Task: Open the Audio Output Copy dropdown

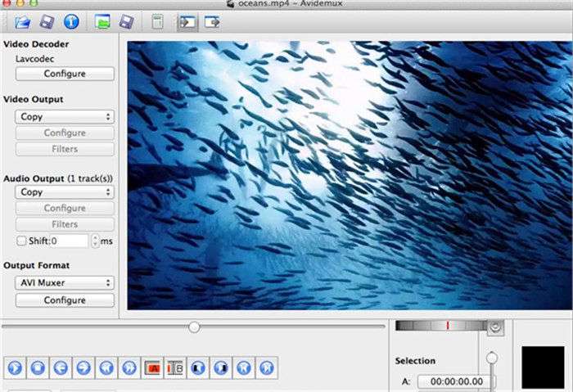Action: [x=65, y=191]
